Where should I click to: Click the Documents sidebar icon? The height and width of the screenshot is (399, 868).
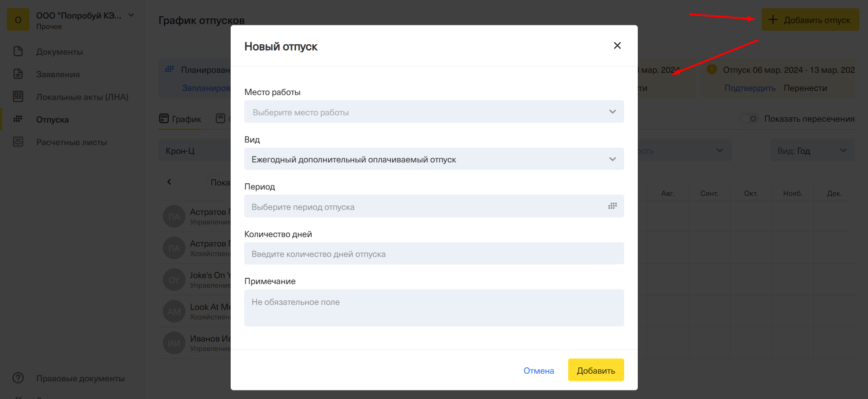click(x=18, y=51)
